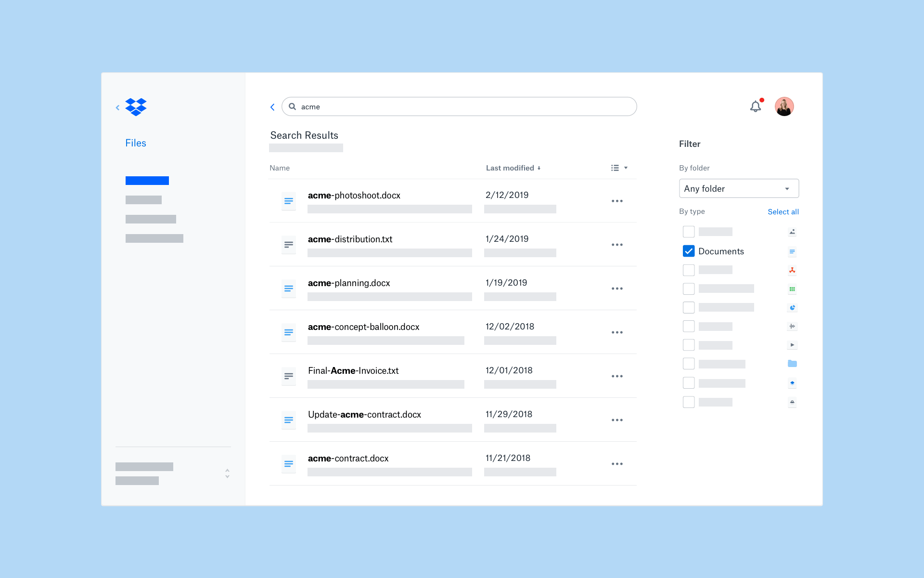
Task: Click the user profile avatar icon
Action: point(783,106)
